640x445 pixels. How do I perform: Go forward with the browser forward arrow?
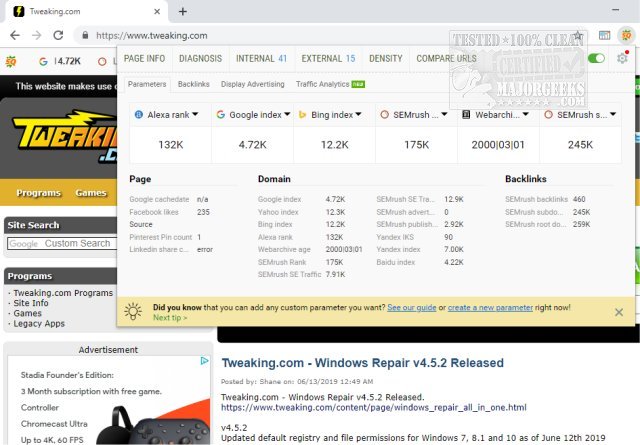37,36
